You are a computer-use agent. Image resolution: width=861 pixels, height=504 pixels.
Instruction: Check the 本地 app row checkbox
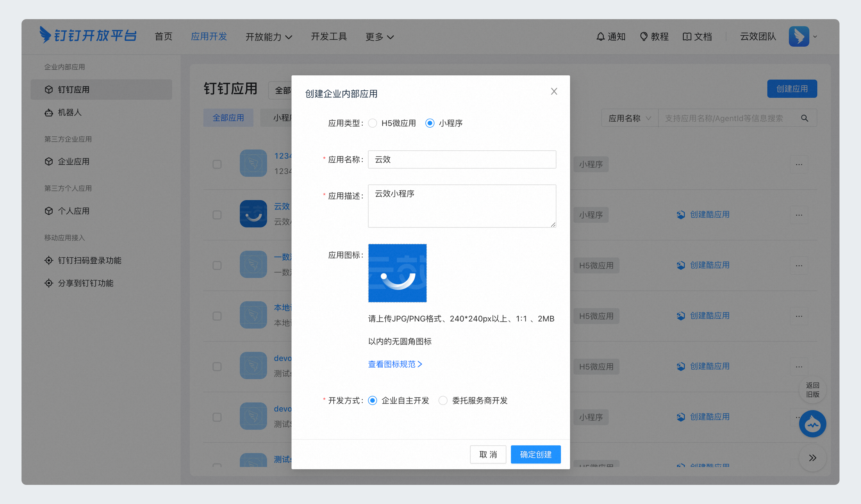pyautogui.click(x=217, y=316)
